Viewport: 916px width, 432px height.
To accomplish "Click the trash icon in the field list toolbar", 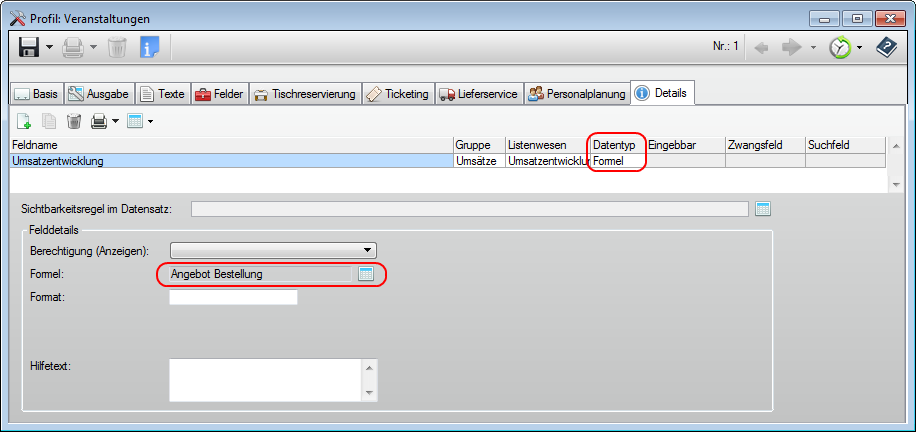I will point(73,122).
